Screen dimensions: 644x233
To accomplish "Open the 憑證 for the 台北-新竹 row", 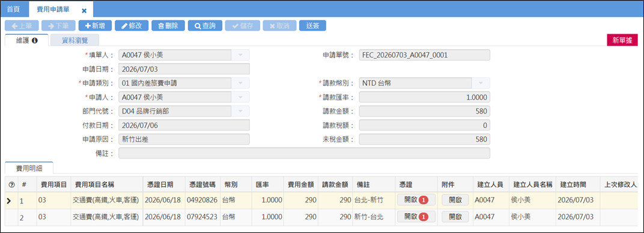I will 416,200.
